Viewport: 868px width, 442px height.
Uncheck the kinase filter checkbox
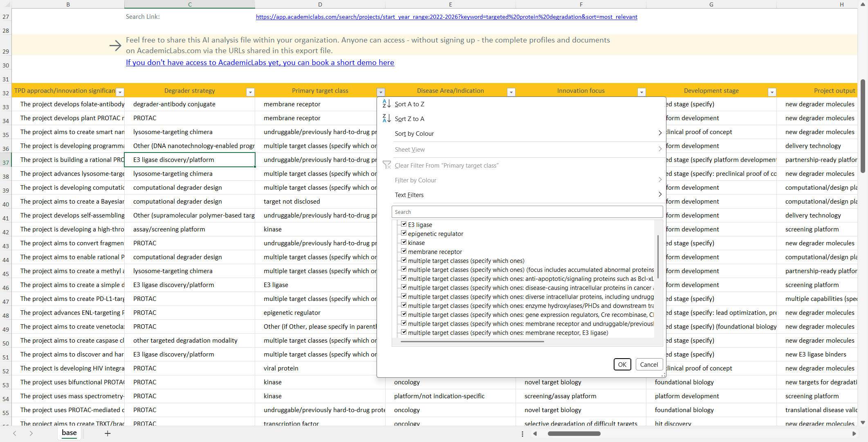[404, 242]
